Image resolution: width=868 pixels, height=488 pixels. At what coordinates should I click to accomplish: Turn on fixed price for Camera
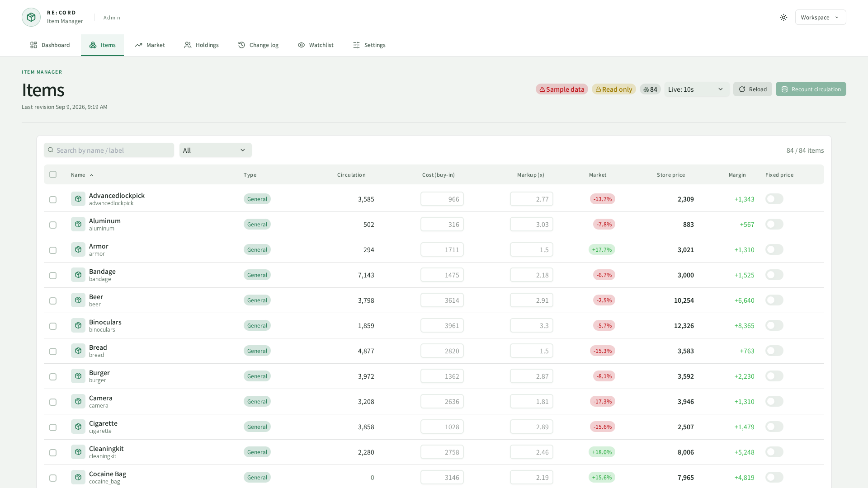coord(774,401)
